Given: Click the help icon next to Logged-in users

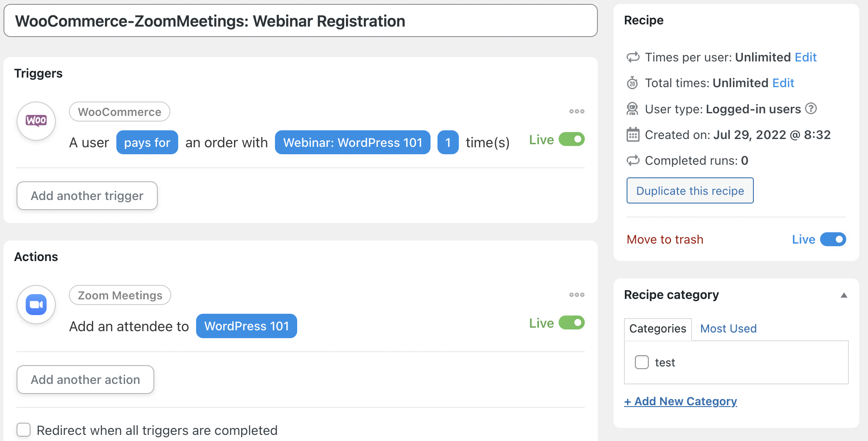Looking at the screenshot, I should point(810,109).
